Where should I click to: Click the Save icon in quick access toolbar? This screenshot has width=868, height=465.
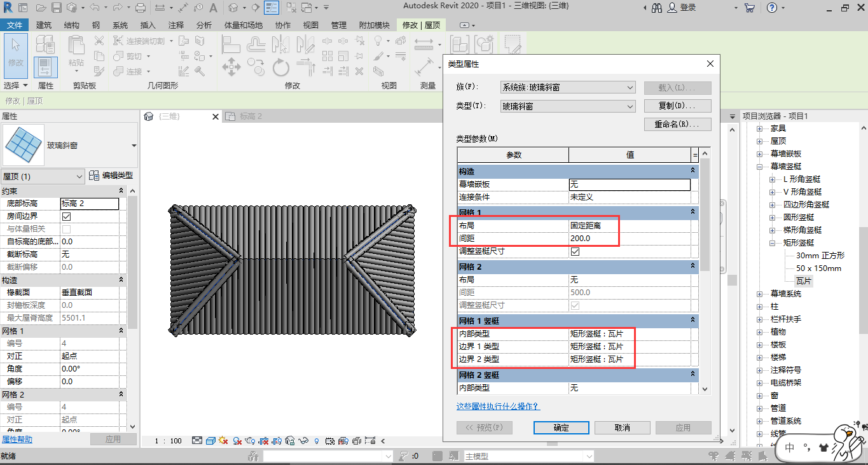pos(56,8)
